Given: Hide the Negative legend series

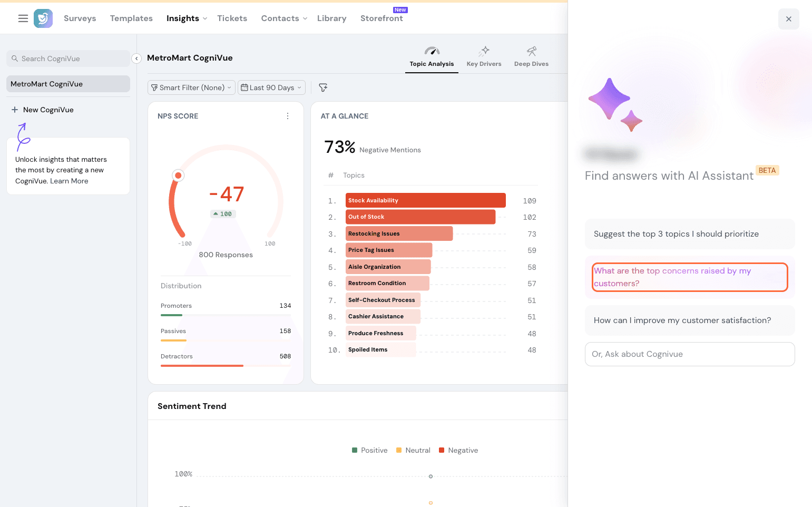Looking at the screenshot, I should pos(458,450).
